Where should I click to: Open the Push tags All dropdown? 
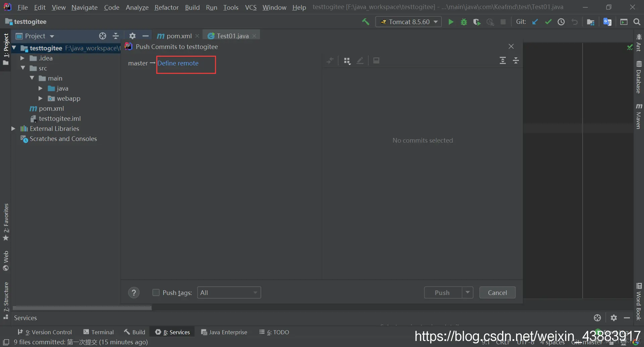pyautogui.click(x=229, y=293)
